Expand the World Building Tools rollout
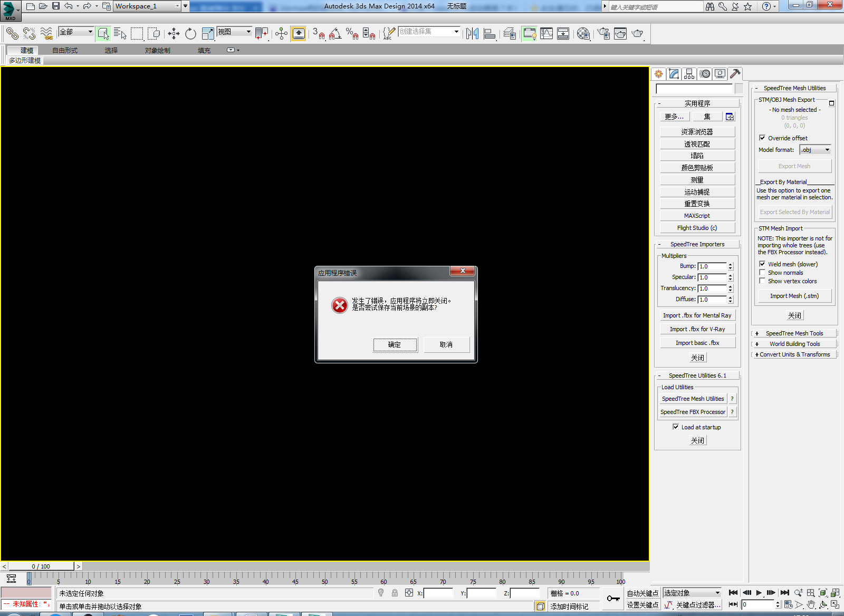Image resolution: width=844 pixels, height=616 pixels. 794,344
